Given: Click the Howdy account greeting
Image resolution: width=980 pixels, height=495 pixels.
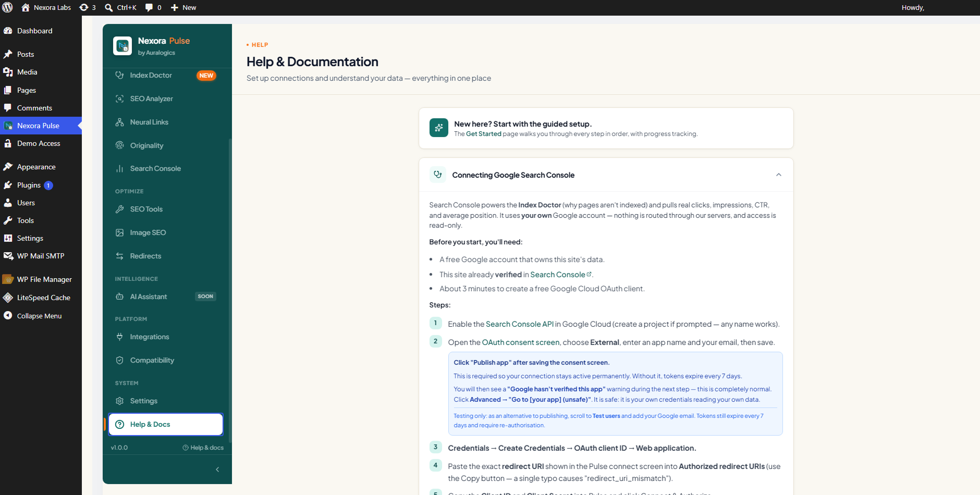Looking at the screenshot, I should click(x=913, y=7).
